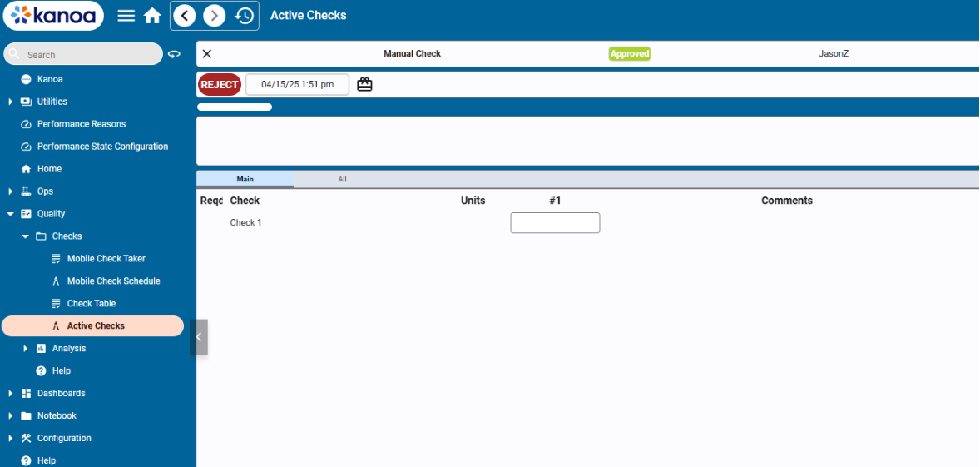
Task: Click the Check 1 value input box
Action: coord(555,222)
